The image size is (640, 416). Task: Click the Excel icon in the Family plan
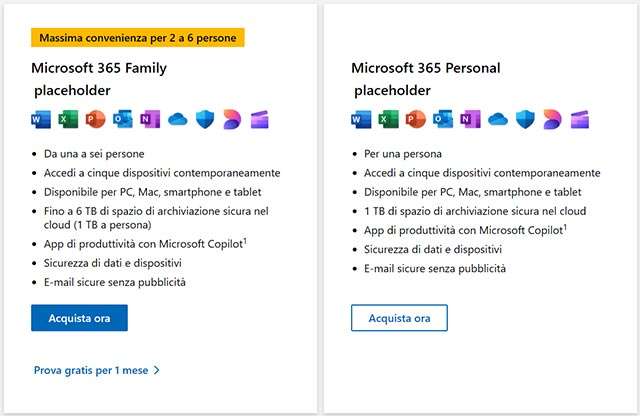pos(69,120)
